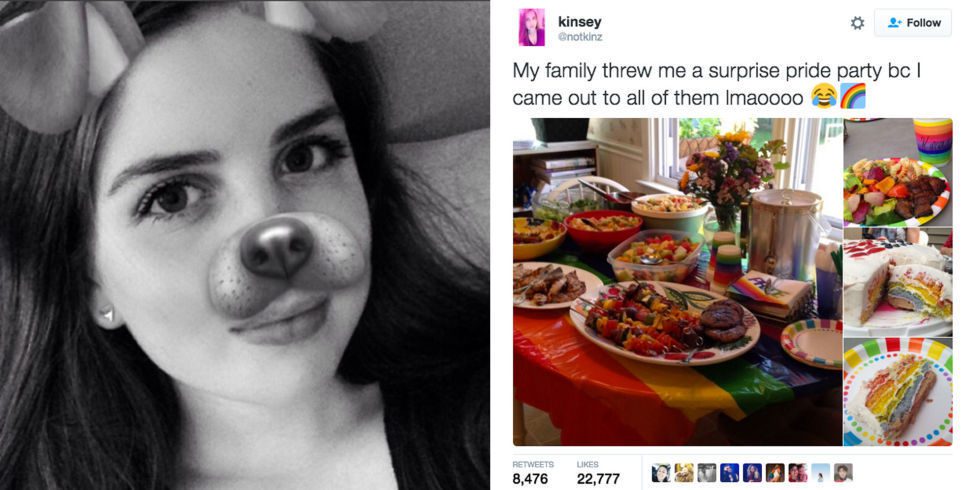Click first liker avatar in the row
980x490 pixels.
click(661, 472)
